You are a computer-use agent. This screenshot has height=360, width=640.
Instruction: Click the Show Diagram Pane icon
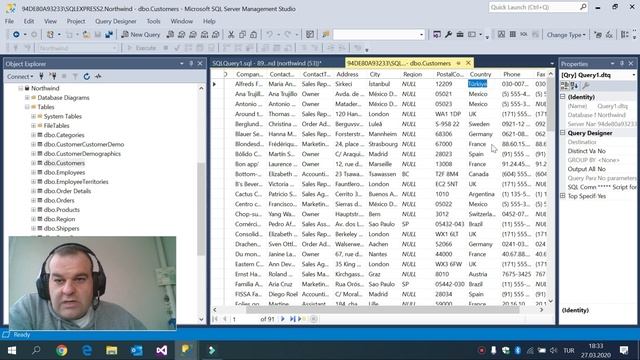[501, 35]
